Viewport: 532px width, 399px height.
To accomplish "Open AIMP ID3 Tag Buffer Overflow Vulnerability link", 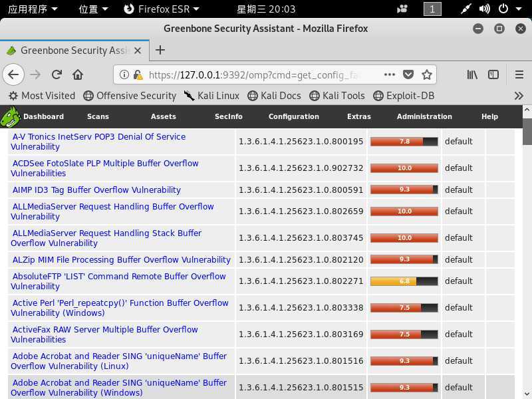I will (96, 190).
